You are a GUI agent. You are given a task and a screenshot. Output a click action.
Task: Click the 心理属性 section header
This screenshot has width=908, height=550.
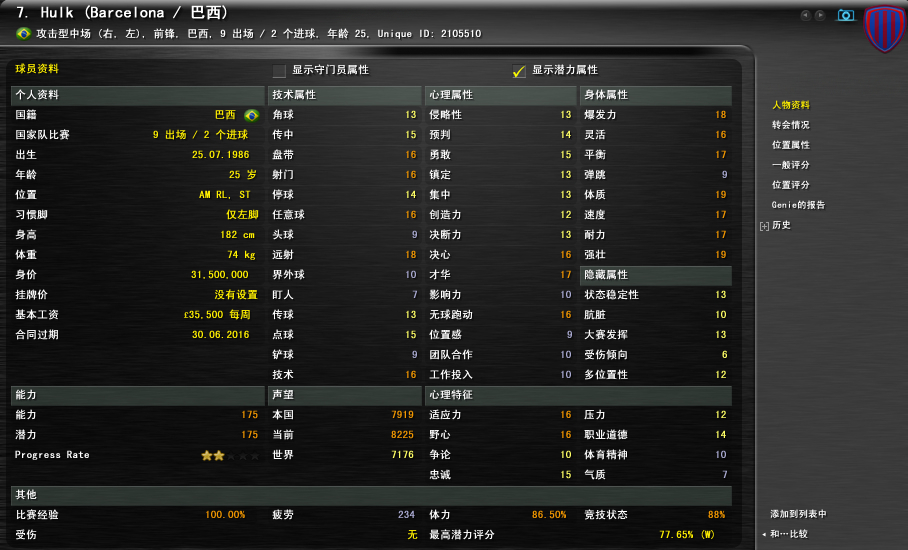[501, 95]
